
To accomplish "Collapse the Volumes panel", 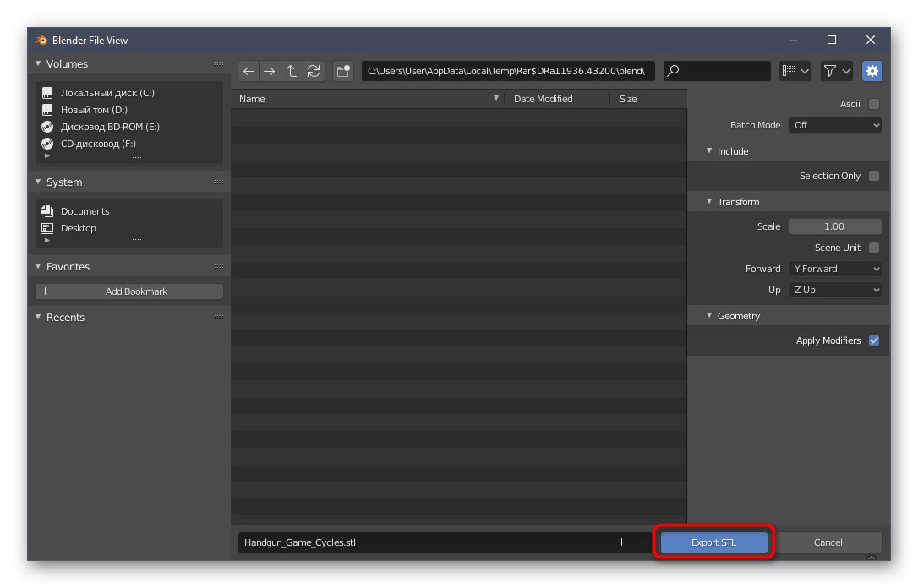I will [x=38, y=63].
